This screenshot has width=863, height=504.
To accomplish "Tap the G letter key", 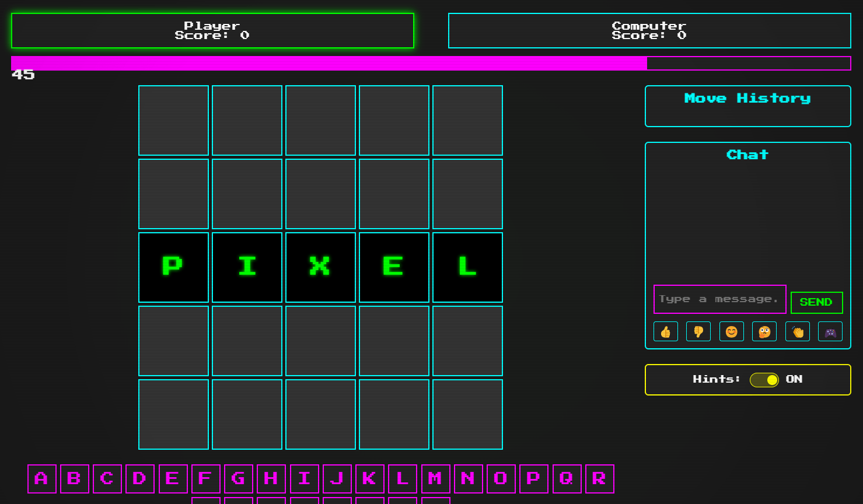I will tap(239, 479).
